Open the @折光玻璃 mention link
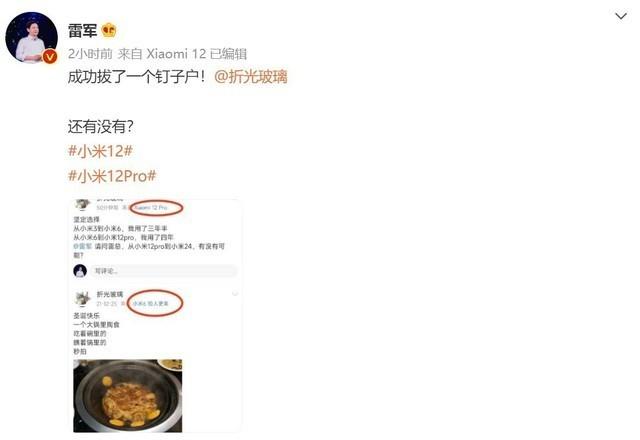 click(251, 77)
